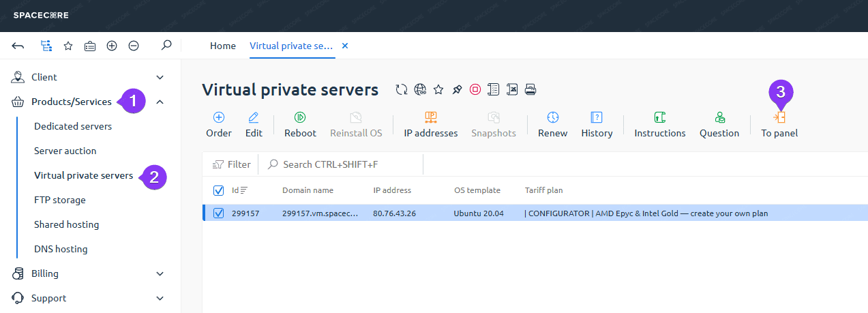868x313 pixels.
Task: Click the Filter button above the table
Action: [x=232, y=164]
